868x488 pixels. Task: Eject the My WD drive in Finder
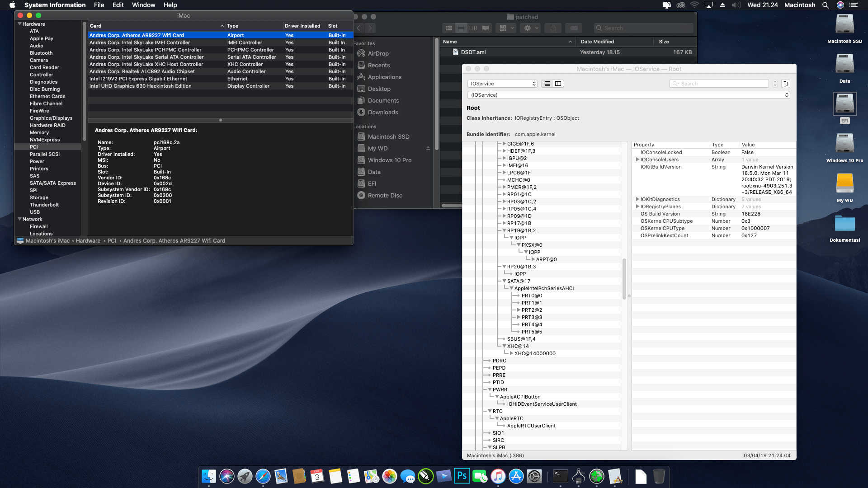(428, 148)
